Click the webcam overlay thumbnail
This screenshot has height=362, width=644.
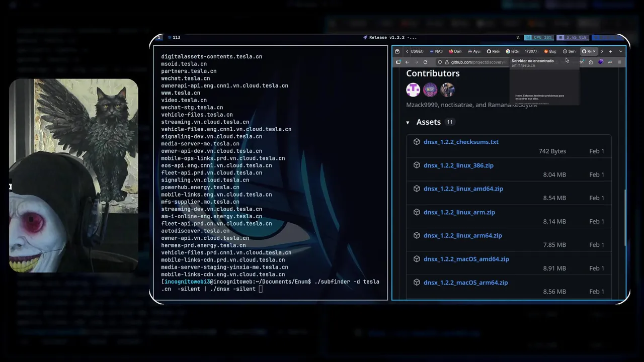click(x=73, y=175)
